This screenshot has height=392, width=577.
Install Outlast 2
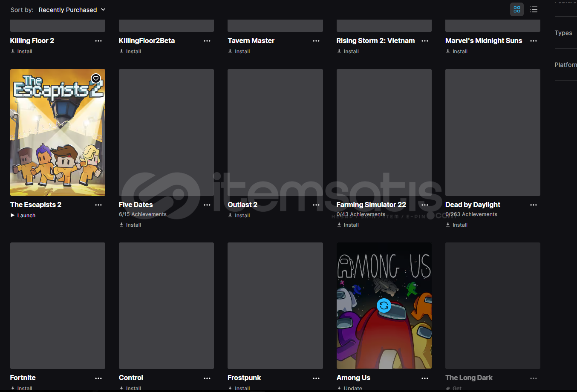point(239,216)
